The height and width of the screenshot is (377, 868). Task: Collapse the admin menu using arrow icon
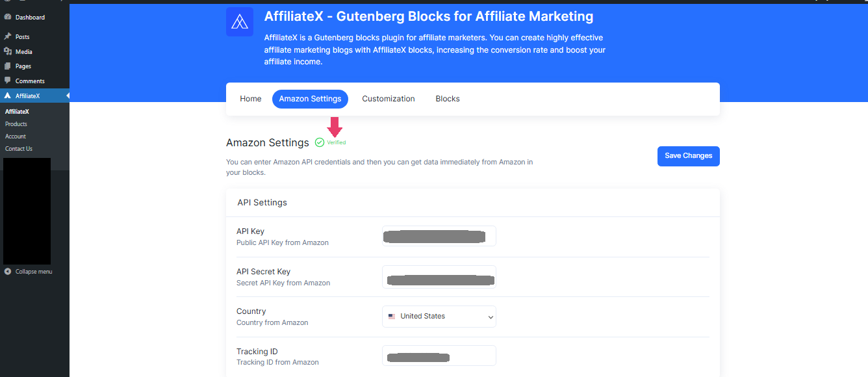[x=8, y=271]
